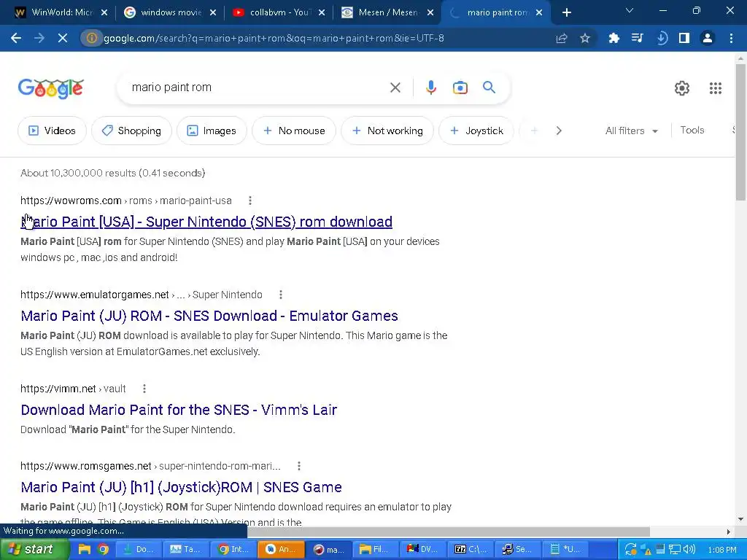Share this page icon in address bar
This screenshot has height=560, width=747.
pos(562,38)
